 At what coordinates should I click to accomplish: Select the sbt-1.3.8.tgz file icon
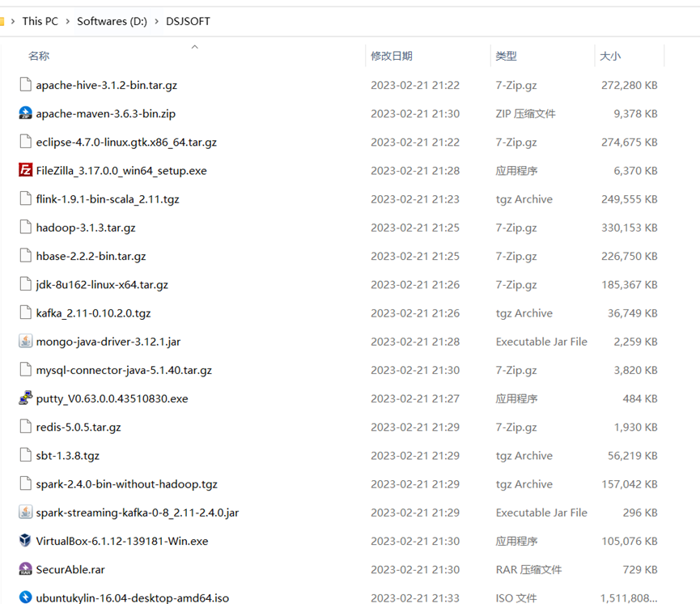(25, 455)
